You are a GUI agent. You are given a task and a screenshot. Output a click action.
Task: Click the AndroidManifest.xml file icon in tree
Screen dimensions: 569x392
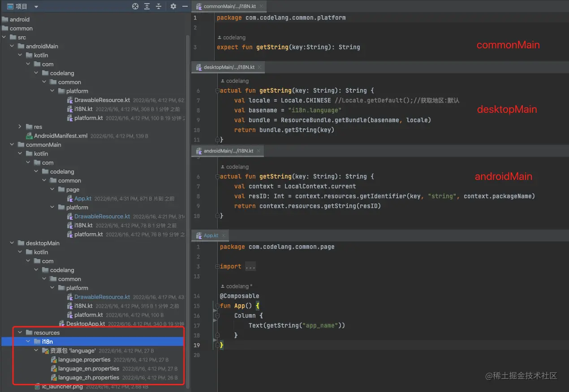click(x=30, y=136)
